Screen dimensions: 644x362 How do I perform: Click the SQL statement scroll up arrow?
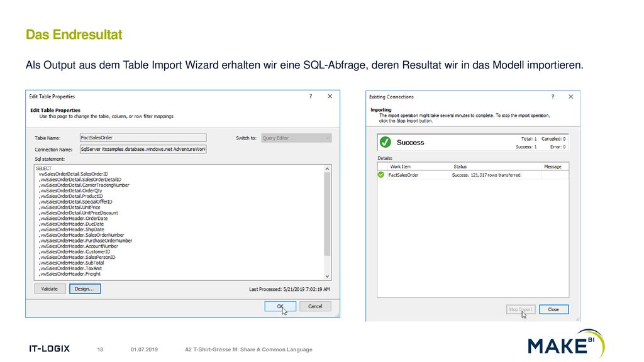(327, 168)
